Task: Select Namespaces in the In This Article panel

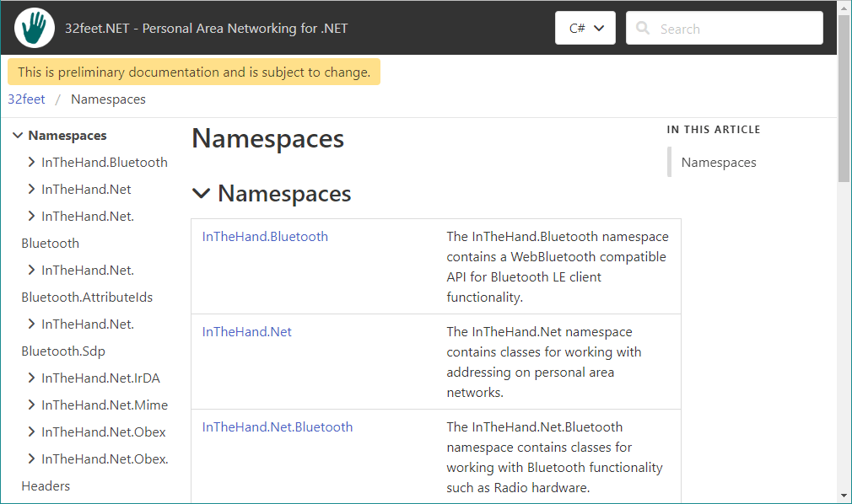Action: pyautogui.click(x=718, y=162)
